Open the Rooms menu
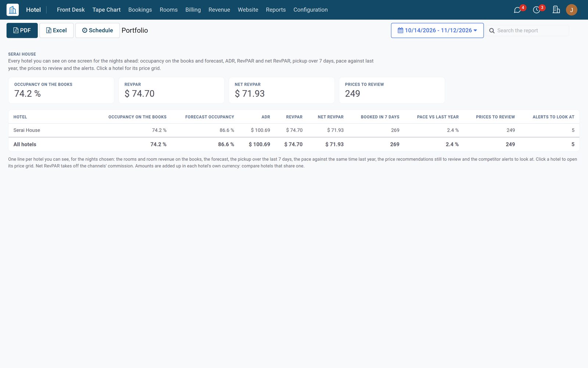This screenshot has width=588, height=368. [x=169, y=10]
